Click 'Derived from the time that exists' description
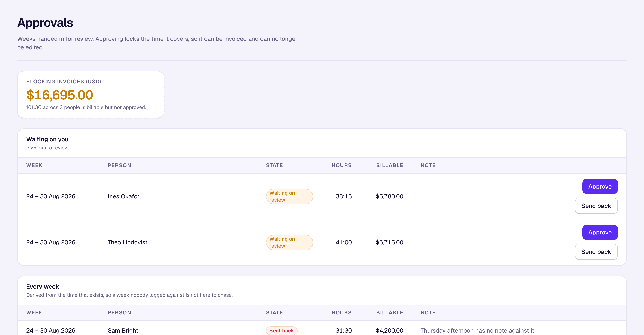The height and width of the screenshot is (335, 644). click(x=129, y=295)
